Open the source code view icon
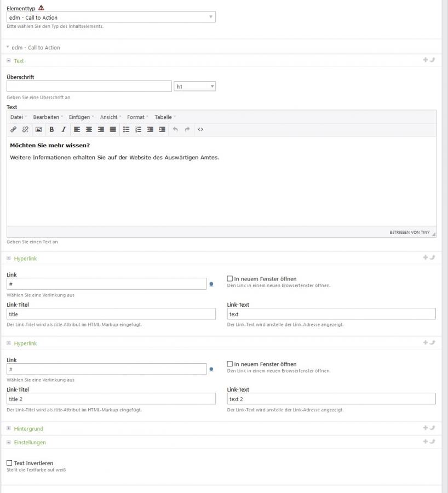This screenshot has height=493, width=448. click(x=200, y=130)
